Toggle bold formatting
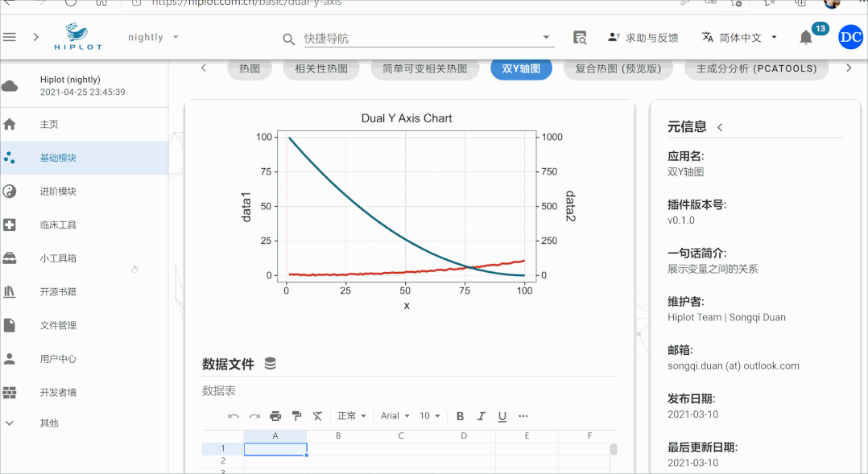Viewport: 868px width, 474px height. pos(460,416)
